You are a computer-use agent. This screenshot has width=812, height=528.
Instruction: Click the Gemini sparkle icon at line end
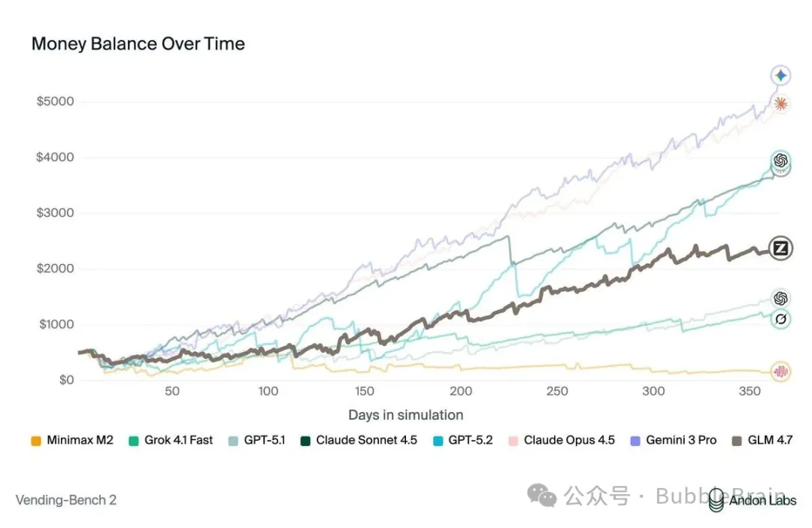(781, 75)
